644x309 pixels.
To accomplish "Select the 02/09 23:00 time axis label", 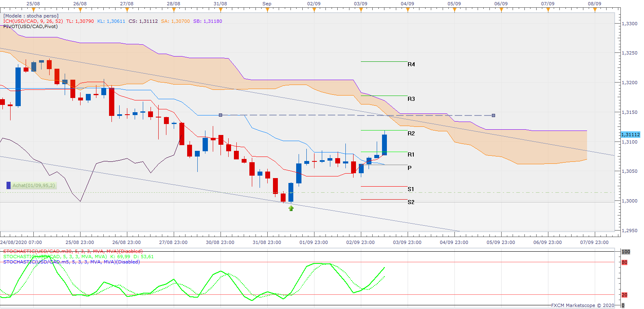I will tap(360, 242).
